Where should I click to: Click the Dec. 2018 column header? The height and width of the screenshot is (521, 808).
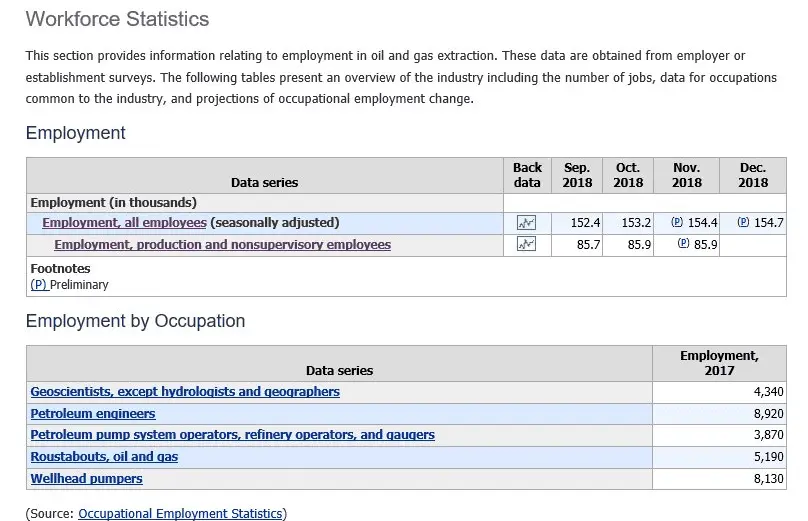[752, 175]
